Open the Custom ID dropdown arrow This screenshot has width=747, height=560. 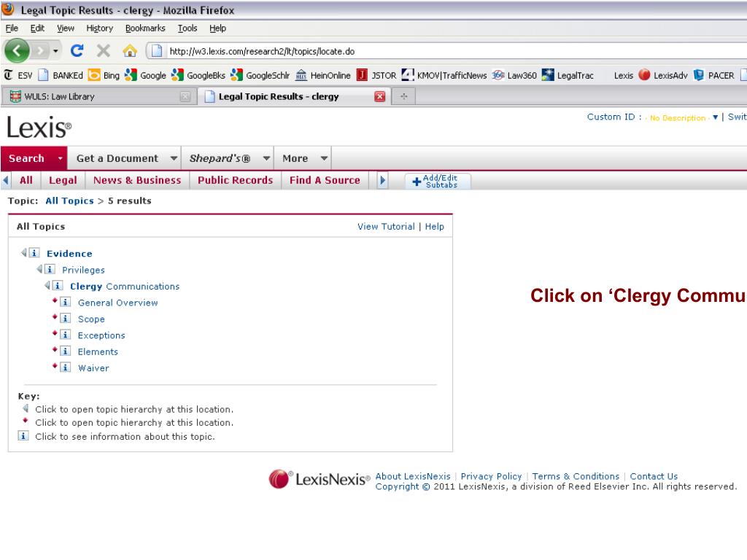pyautogui.click(x=715, y=117)
